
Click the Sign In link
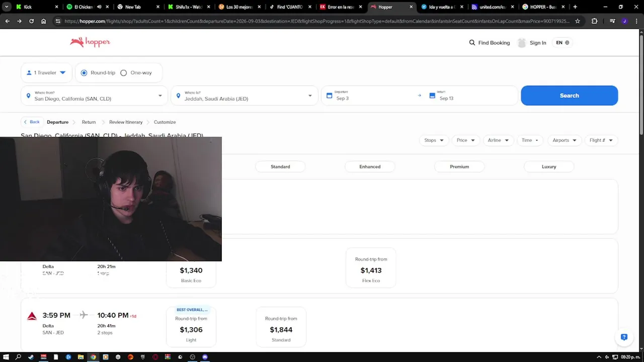coord(538,43)
